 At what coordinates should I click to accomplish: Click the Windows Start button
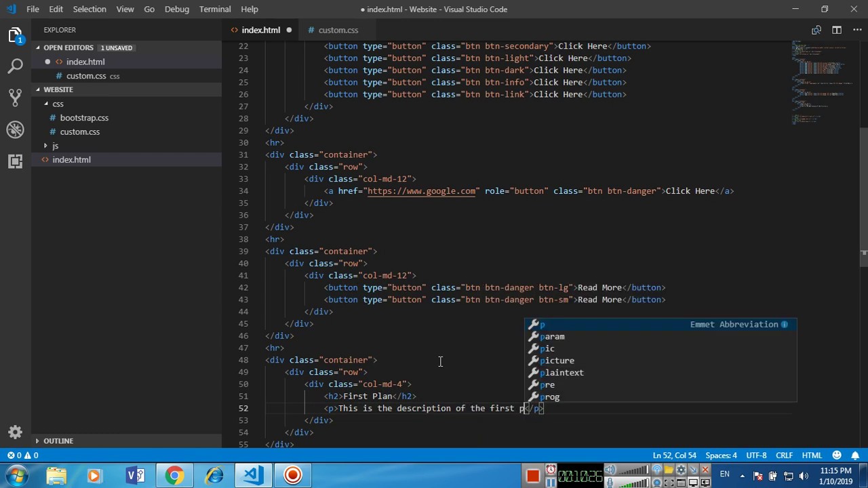(16, 476)
